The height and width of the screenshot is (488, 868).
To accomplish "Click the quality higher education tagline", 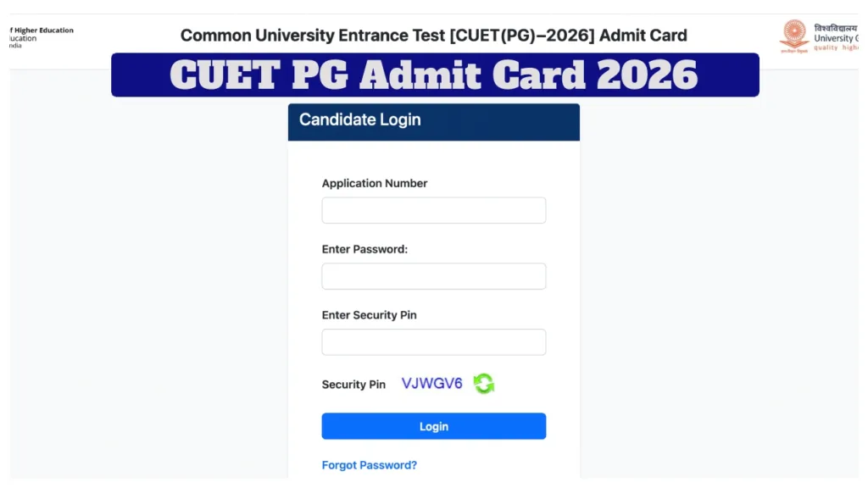I will coord(835,48).
